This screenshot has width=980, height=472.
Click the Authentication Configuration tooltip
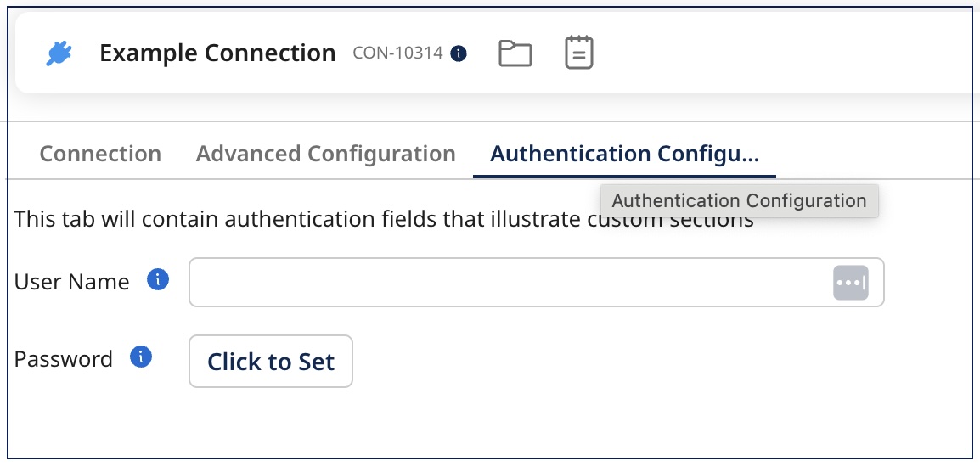coord(739,201)
